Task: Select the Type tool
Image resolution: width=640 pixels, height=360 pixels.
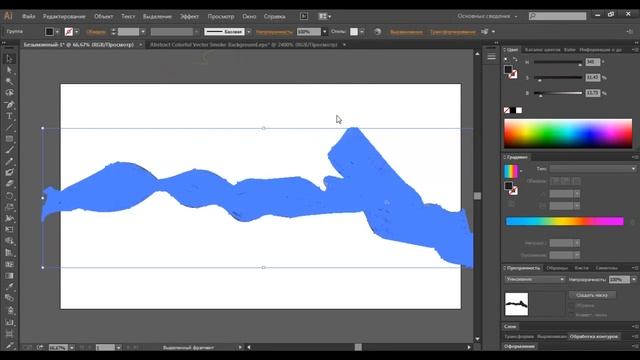Action: click(x=9, y=116)
